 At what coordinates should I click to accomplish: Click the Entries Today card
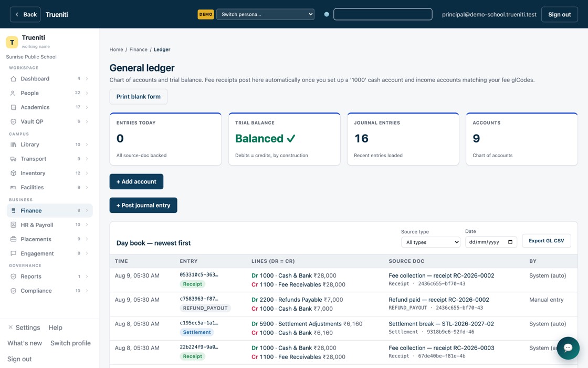coord(165,139)
